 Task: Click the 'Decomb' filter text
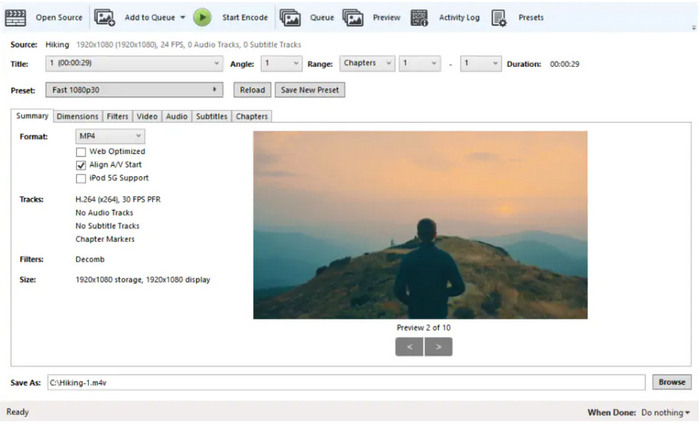click(90, 259)
